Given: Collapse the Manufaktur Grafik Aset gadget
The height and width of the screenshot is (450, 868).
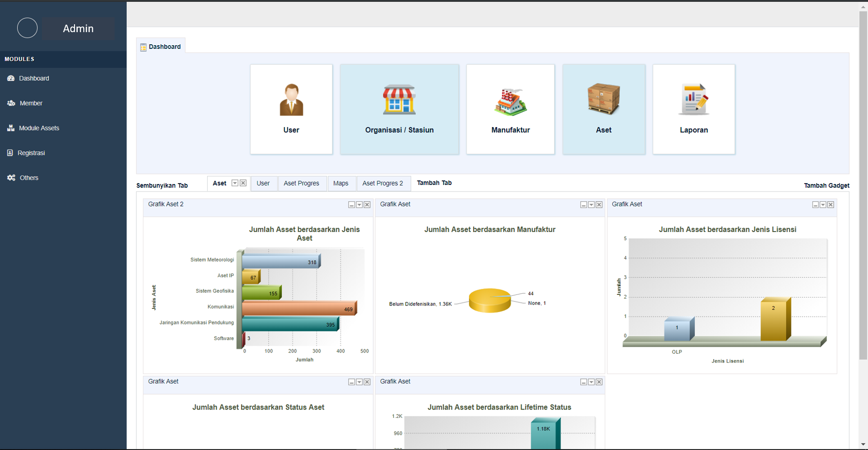Looking at the screenshot, I should click(583, 205).
